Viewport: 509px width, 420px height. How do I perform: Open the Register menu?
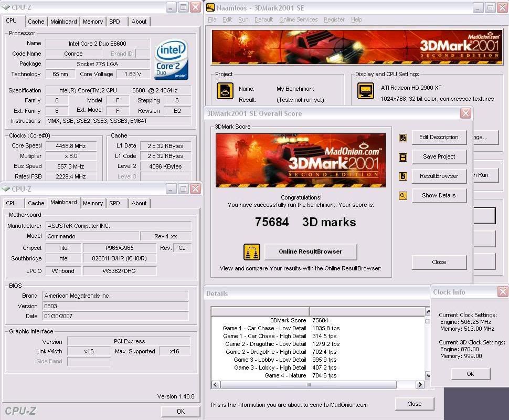tap(334, 19)
